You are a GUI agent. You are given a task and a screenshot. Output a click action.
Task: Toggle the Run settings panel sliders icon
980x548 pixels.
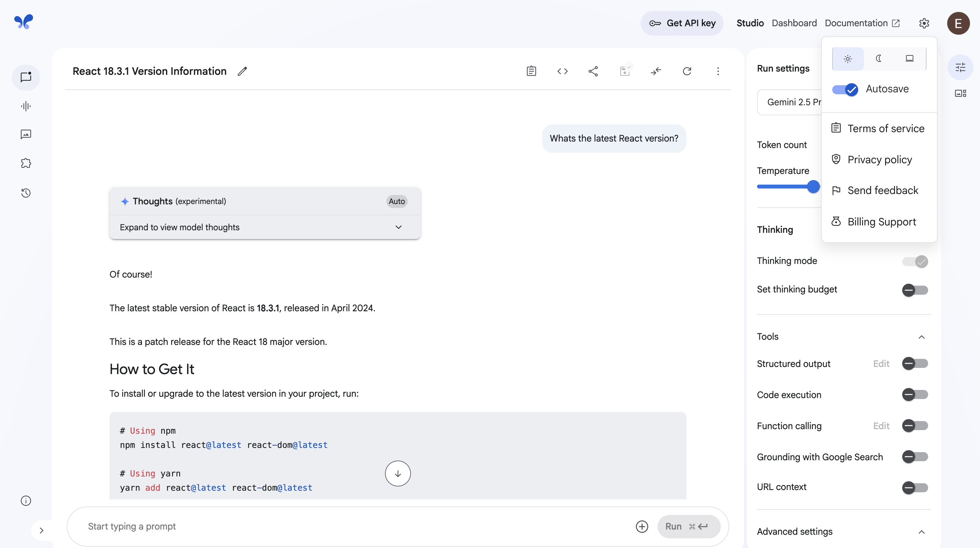(x=960, y=67)
